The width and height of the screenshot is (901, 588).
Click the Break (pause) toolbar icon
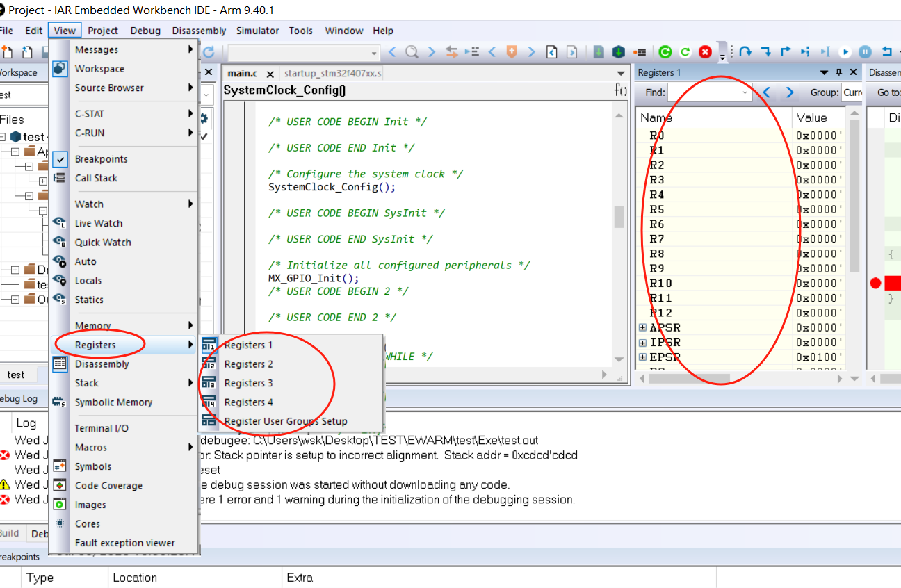click(866, 51)
